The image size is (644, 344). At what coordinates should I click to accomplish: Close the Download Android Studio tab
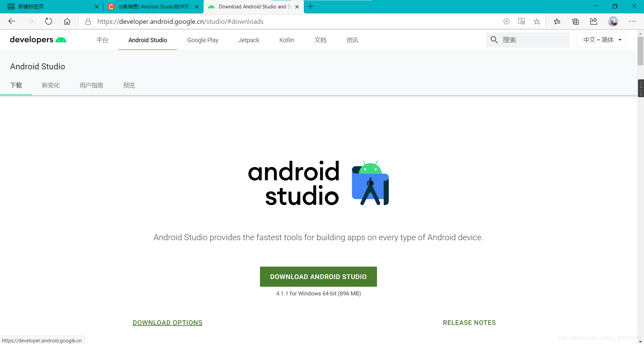[297, 7]
